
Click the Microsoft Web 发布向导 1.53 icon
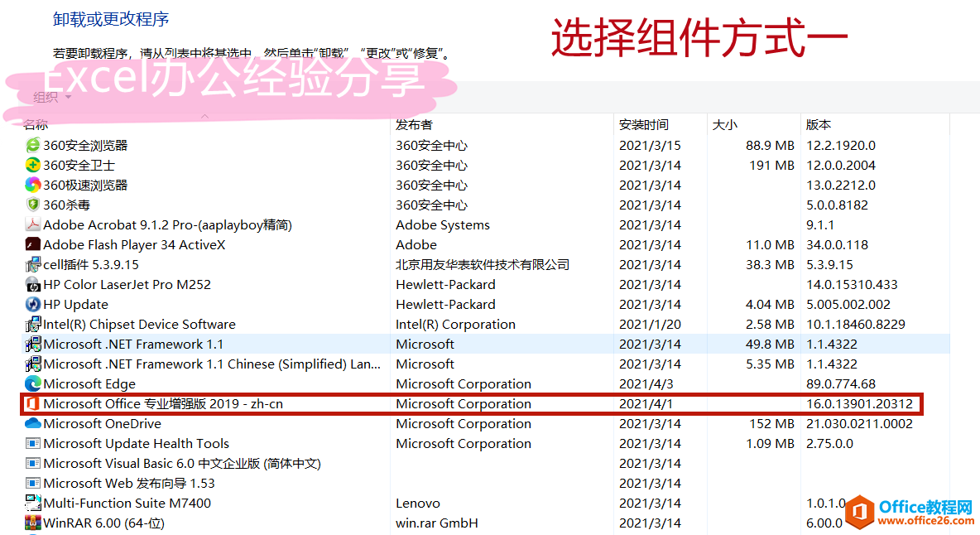[x=32, y=483]
